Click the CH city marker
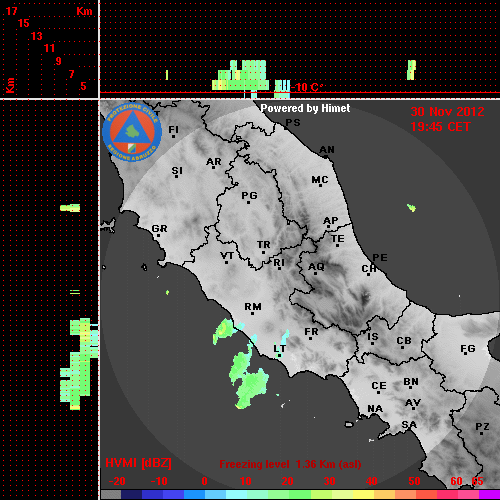 (x=369, y=270)
